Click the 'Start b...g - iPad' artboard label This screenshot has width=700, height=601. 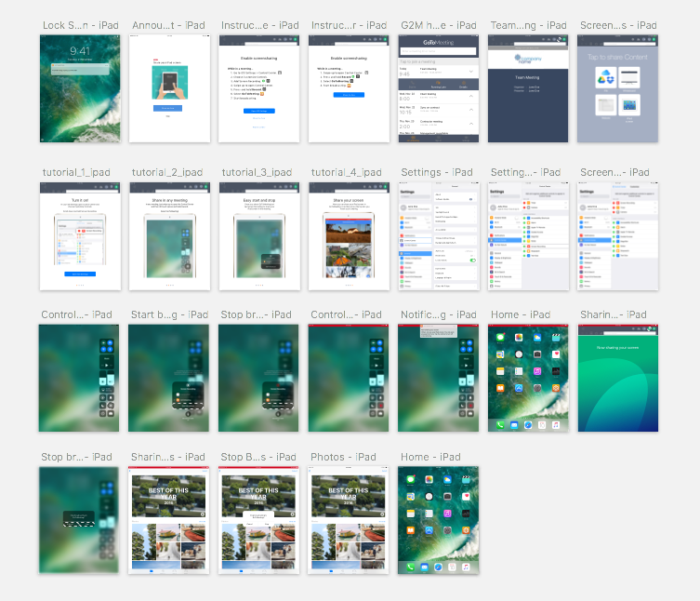[x=169, y=314]
